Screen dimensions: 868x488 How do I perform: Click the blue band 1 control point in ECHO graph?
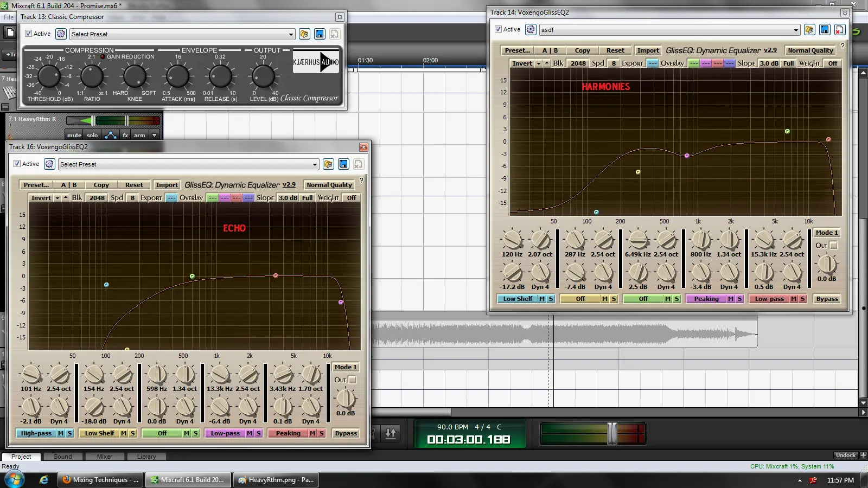tap(106, 285)
